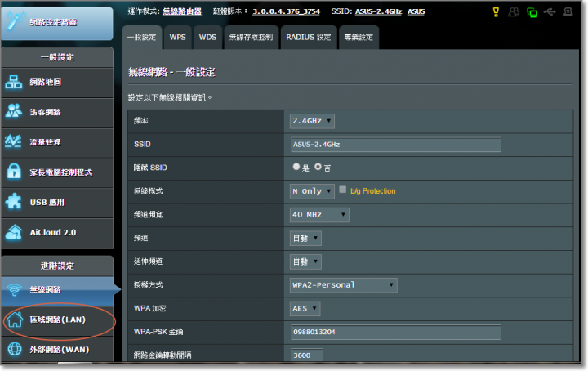Select 是 for hide SSID

coord(296,167)
